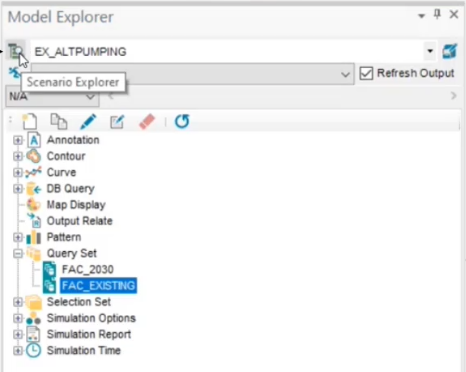
Task: Open the EX_ALTPUMPING scenario dropdown arrow
Action: click(430, 51)
